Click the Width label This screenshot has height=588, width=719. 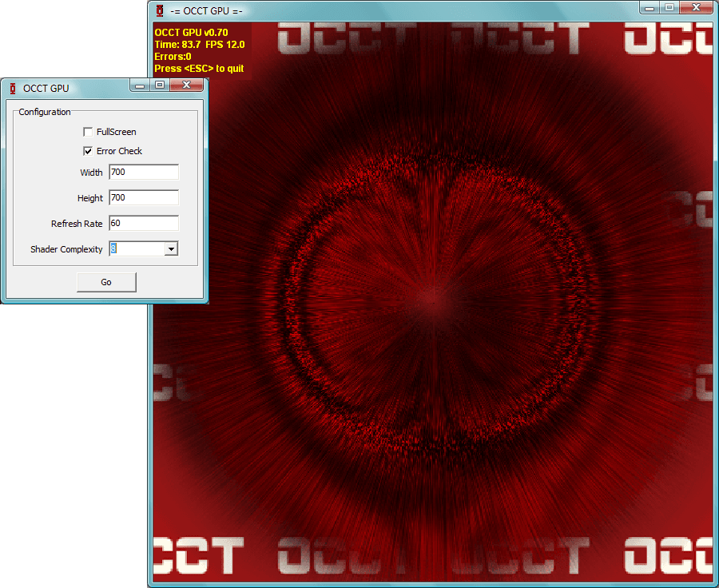91,173
